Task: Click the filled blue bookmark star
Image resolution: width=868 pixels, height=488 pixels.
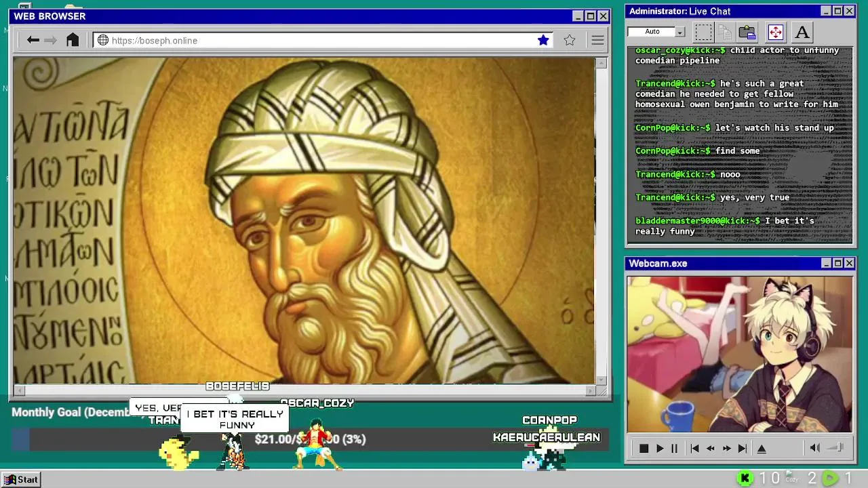Action: 543,41
